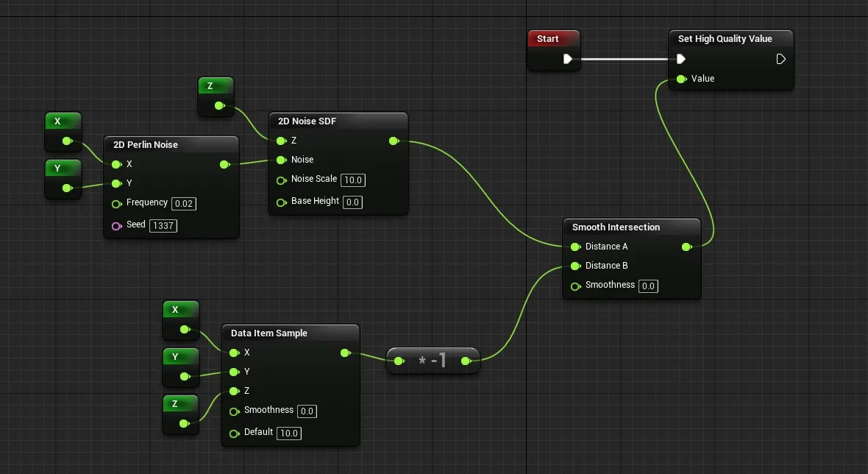This screenshot has width=868, height=474.
Task: Edit the Seed value field 1337
Action: pyautogui.click(x=163, y=226)
